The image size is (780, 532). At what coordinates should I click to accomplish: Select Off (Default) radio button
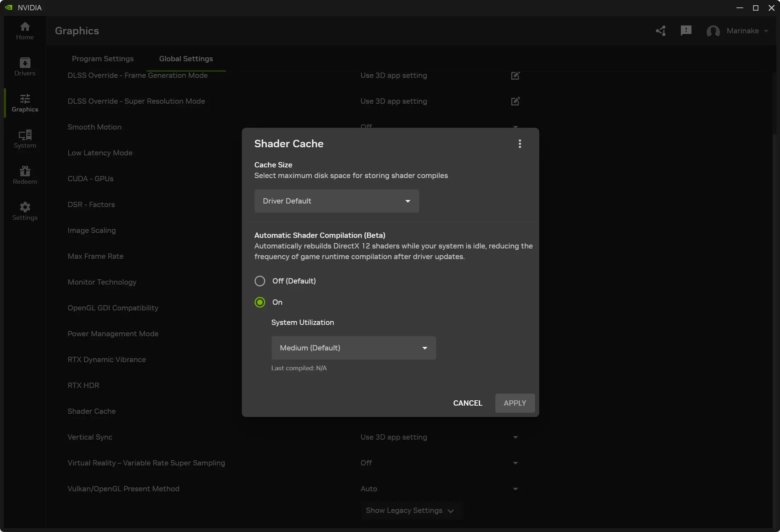tap(260, 281)
